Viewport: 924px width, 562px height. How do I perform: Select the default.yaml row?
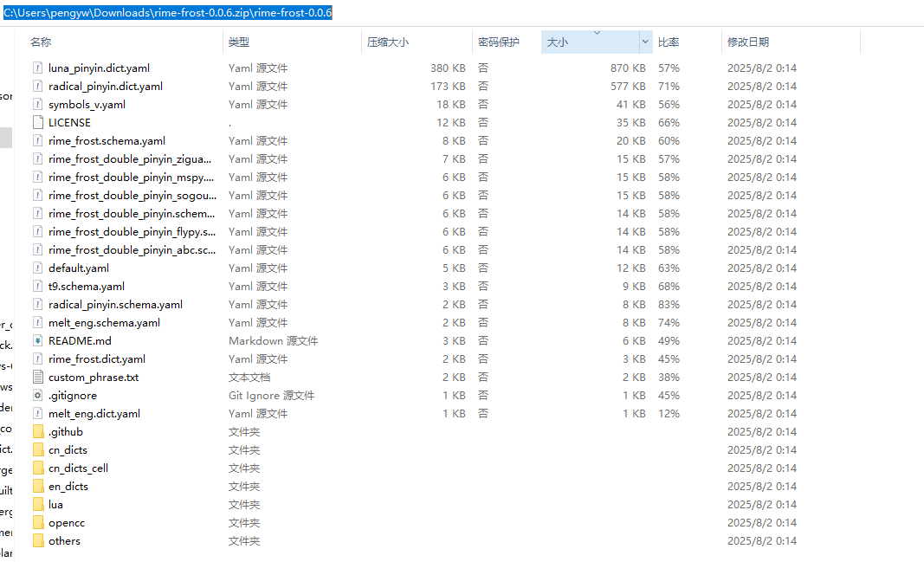tap(78, 268)
